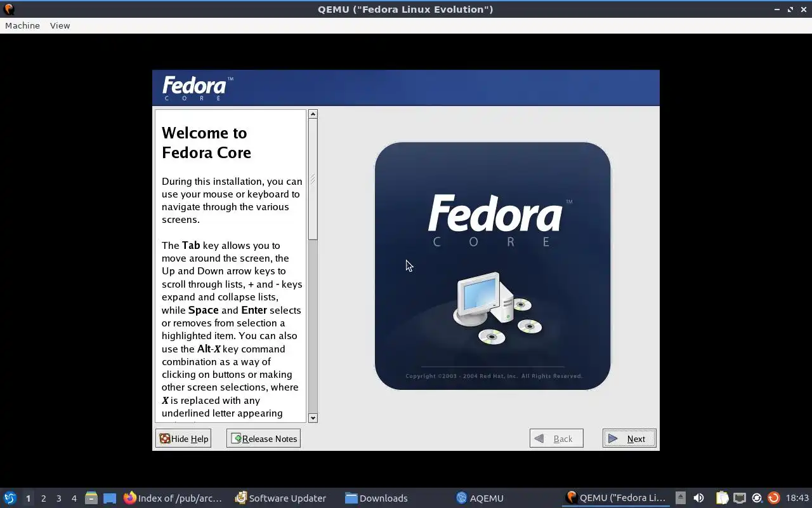Click the removable media eject tray icon

click(x=681, y=498)
